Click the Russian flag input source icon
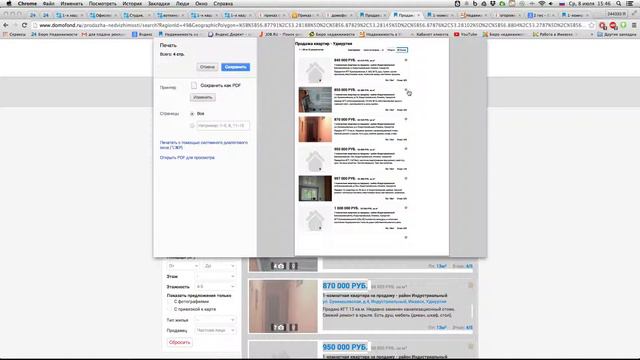The width and height of the screenshot is (640, 360). pyautogui.click(x=562, y=3)
